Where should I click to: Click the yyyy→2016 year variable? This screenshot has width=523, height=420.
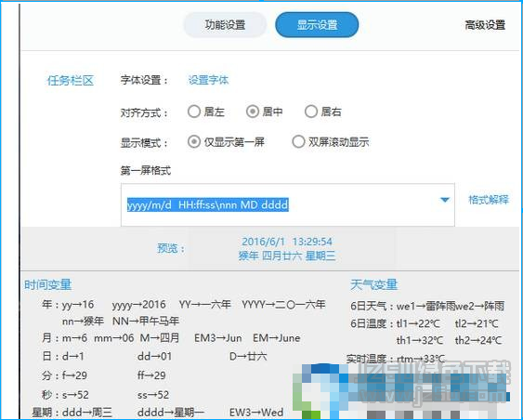tap(138, 305)
